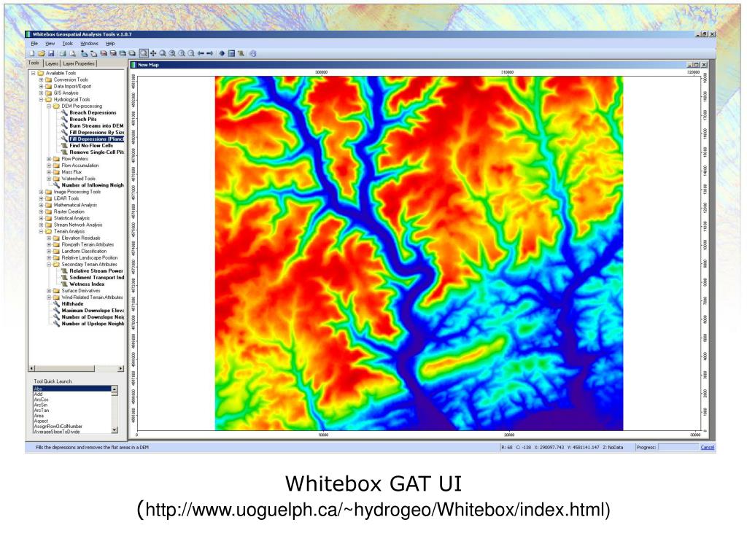Click the Add Layer toolbar icon
The height and width of the screenshot is (560, 747).
(x=85, y=53)
